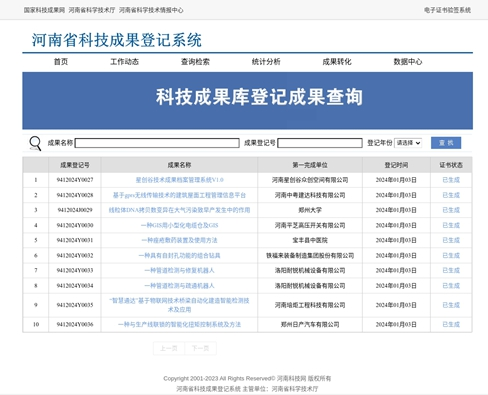Open the "智慧通达" bridge detection achievement link
Image resolution: width=488 pixels, height=395 pixels.
[x=179, y=305]
